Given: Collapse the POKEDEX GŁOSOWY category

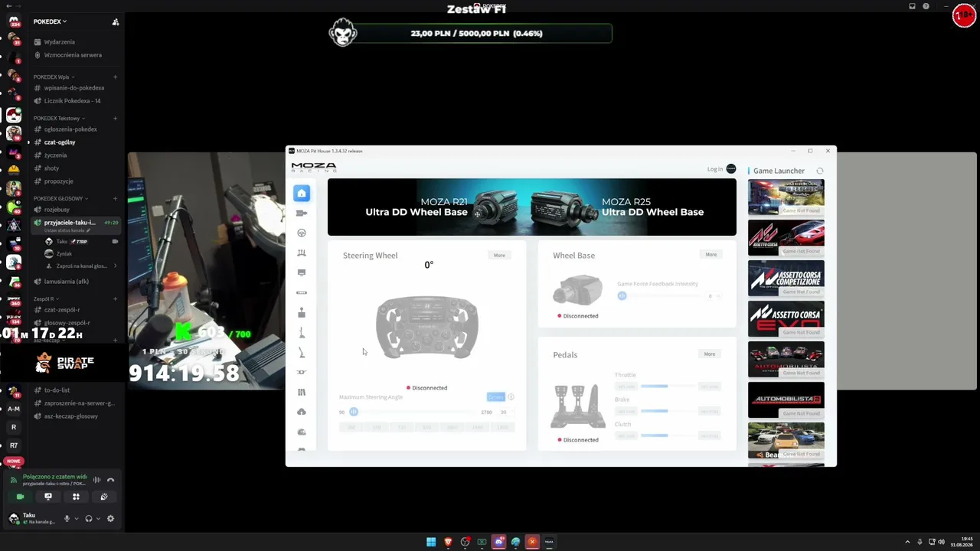Looking at the screenshot, I should coord(60,199).
